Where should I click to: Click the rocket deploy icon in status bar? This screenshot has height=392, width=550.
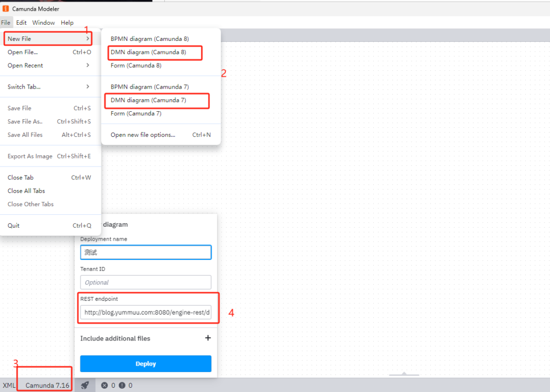[x=84, y=385]
